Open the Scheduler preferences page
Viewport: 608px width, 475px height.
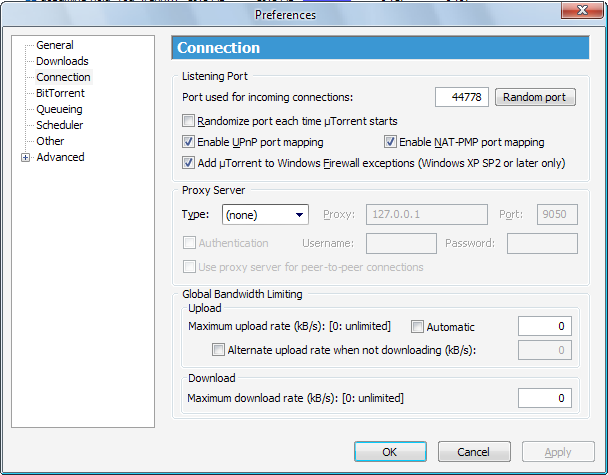(x=59, y=125)
